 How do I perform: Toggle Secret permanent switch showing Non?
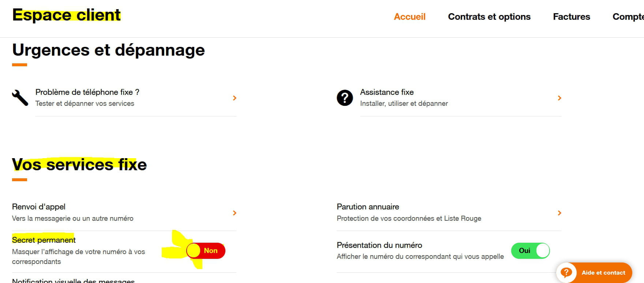click(x=206, y=251)
